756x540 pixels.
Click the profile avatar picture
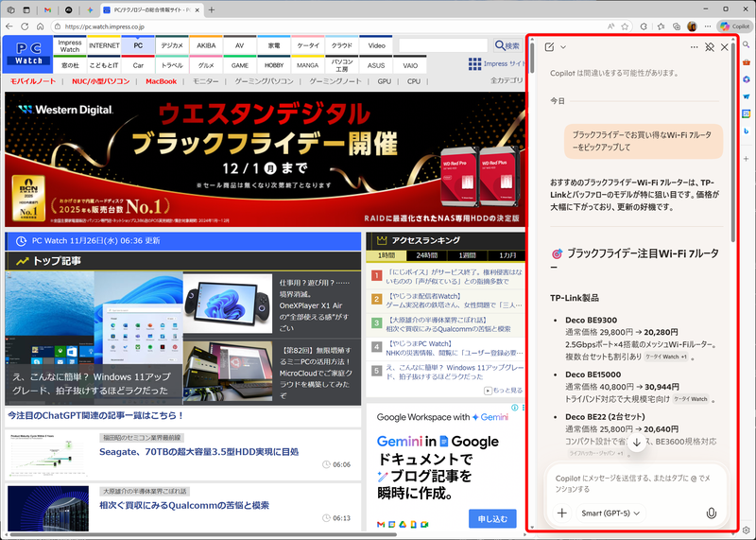coord(692,26)
